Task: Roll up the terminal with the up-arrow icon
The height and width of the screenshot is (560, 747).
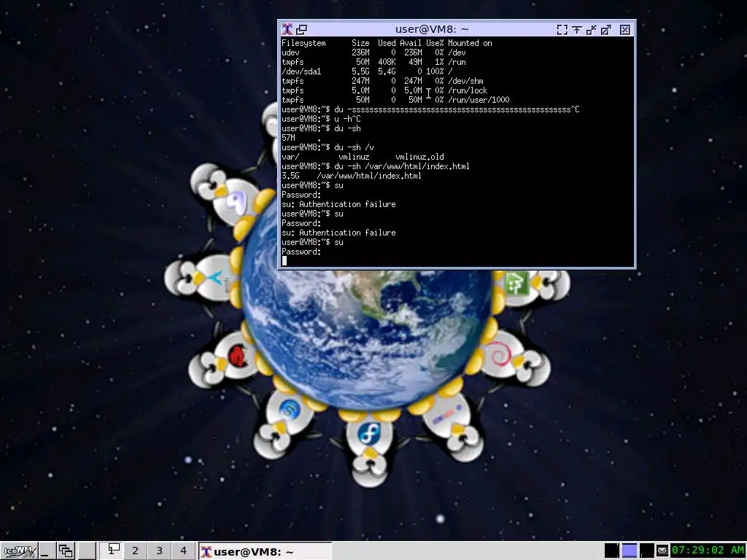Action: point(577,30)
